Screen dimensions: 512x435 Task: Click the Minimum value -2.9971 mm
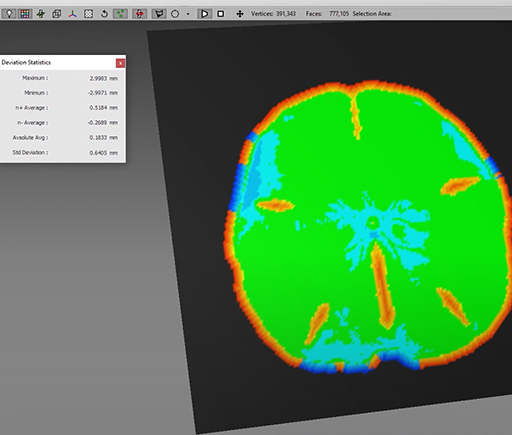click(103, 93)
